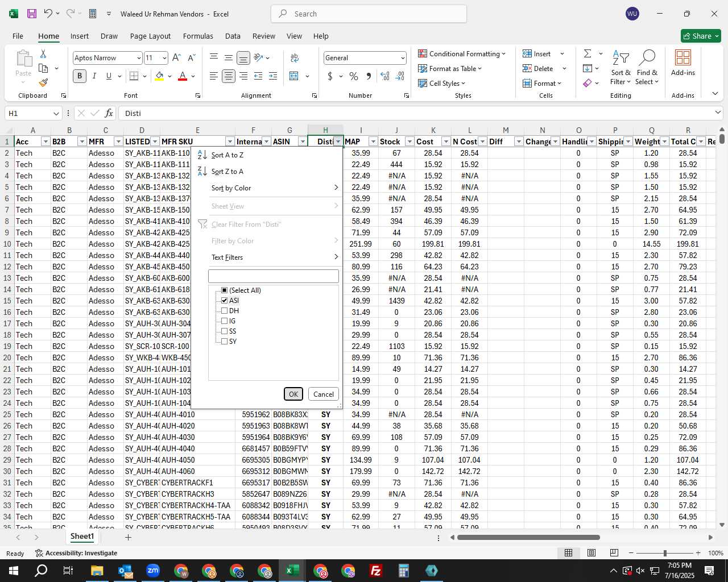Screen dimensions: 728x582
Task: Switch to Page Break Preview view
Action: pyautogui.click(x=614, y=552)
